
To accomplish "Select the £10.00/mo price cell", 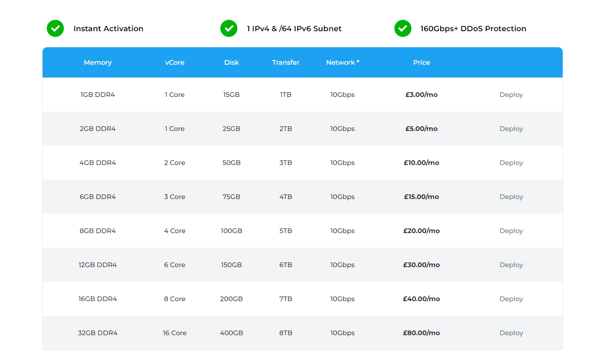I will pos(421,163).
